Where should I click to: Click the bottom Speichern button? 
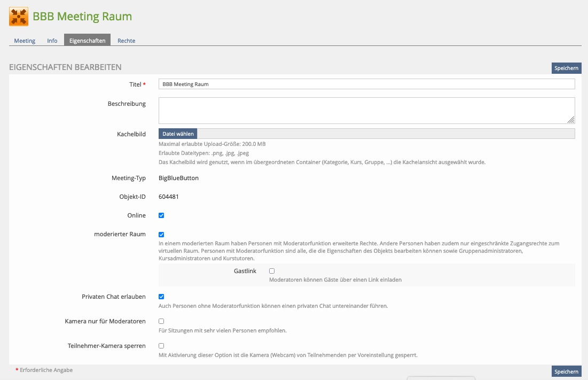click(566, 371)
